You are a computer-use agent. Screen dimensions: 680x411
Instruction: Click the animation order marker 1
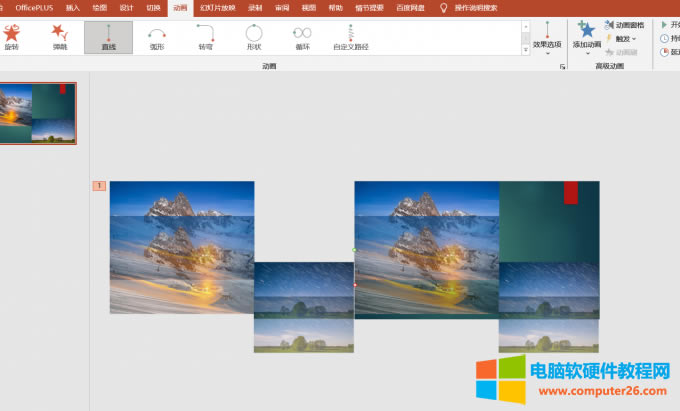[x=99, y=186]
